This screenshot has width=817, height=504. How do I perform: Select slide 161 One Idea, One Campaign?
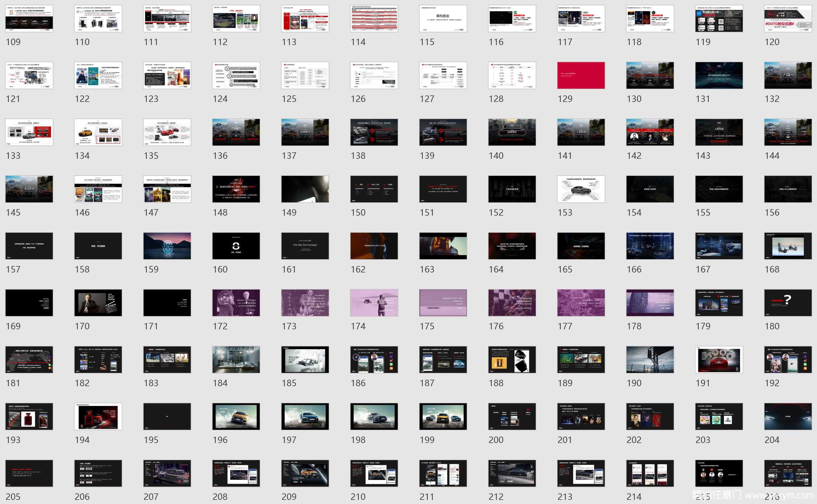tap(305, 246)
